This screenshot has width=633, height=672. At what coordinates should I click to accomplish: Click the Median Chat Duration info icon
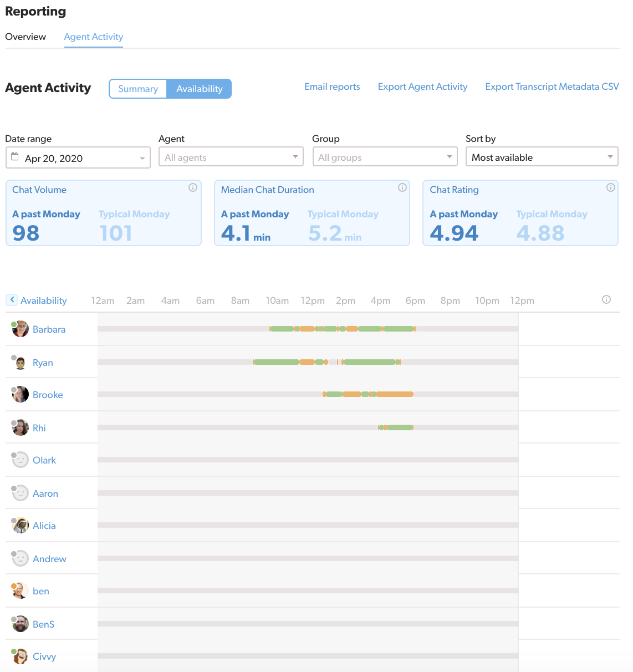point(402,188)
